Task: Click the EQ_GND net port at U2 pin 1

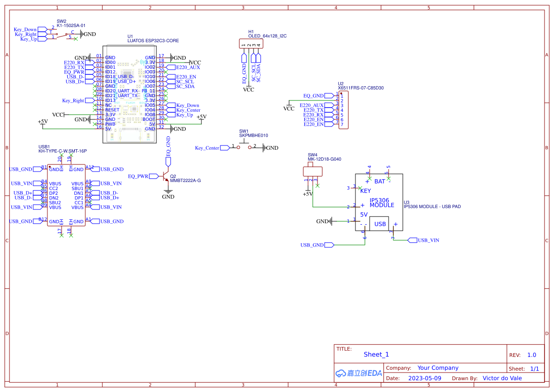Action: [x=318, y=96]
